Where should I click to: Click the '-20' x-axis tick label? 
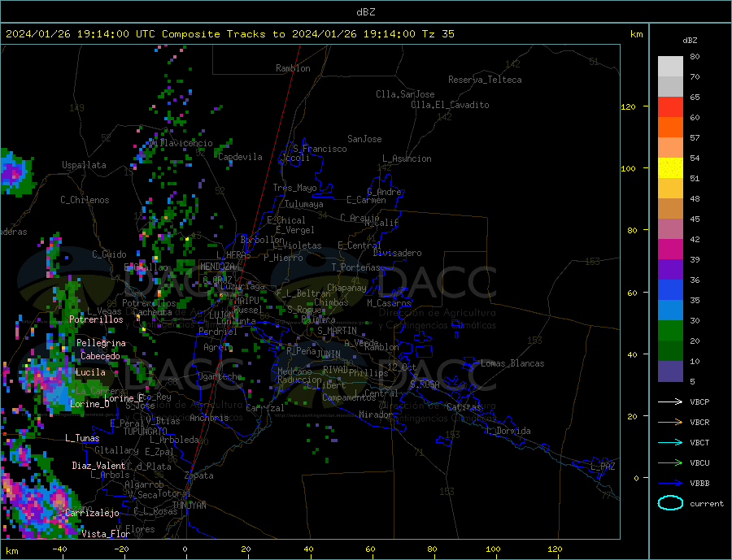click(121, 549)
